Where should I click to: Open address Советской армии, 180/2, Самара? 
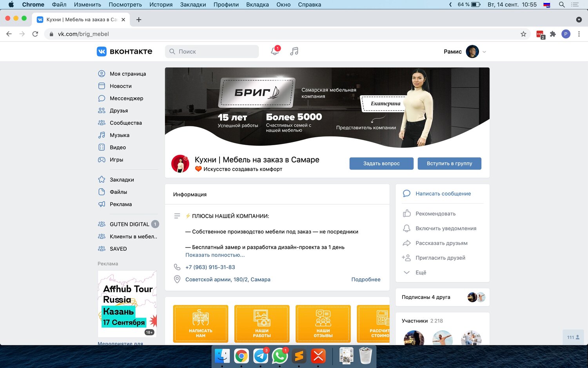pyautogui.click(x=228, y=279)
